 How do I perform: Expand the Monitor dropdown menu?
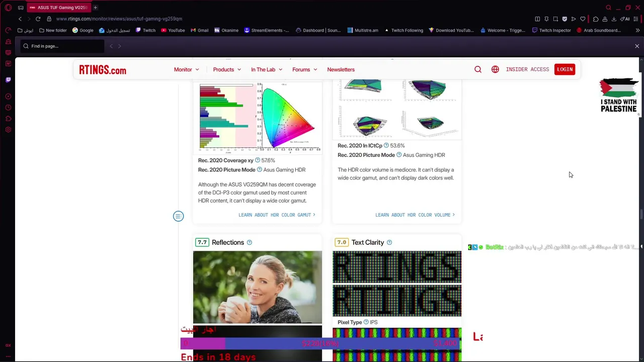pyautogui.click(x=187, y=69)
